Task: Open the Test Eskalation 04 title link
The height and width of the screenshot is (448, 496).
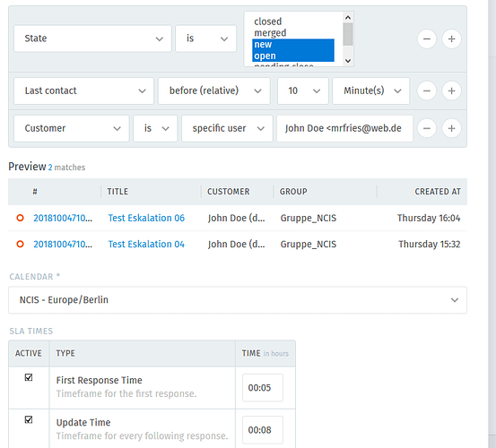Action: 146,245
